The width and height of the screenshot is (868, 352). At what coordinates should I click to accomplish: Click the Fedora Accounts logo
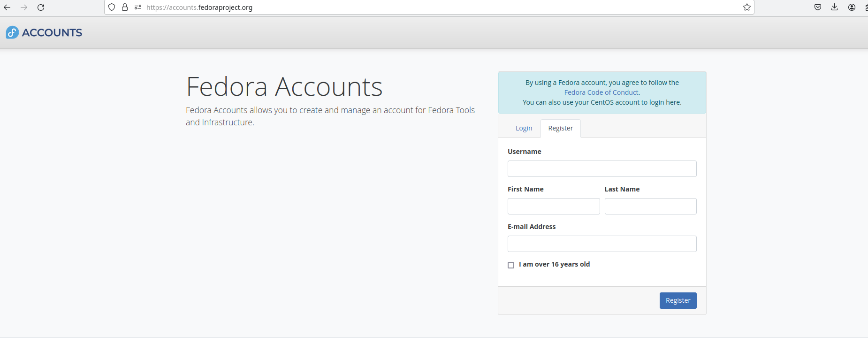pyautogui.click(x=44, y=32)
